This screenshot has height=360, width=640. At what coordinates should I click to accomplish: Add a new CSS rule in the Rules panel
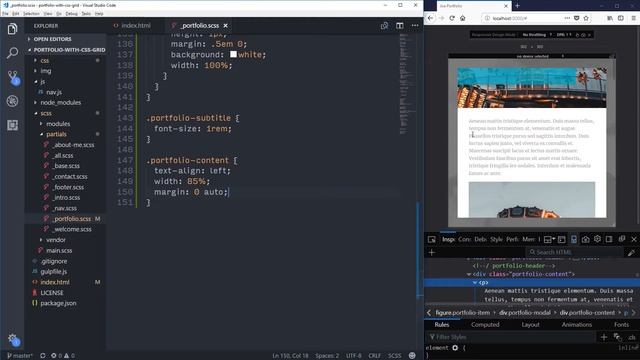pos(604,337)
